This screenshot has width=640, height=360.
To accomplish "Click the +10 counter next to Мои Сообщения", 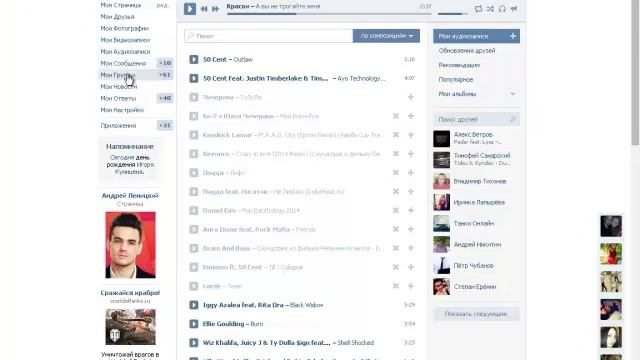I will (165, 63).
